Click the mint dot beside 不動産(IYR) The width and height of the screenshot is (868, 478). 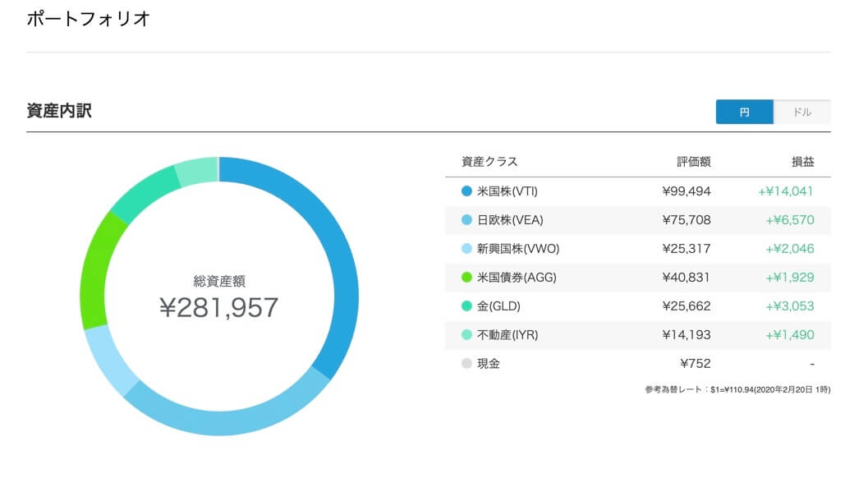tap(466, 334)
